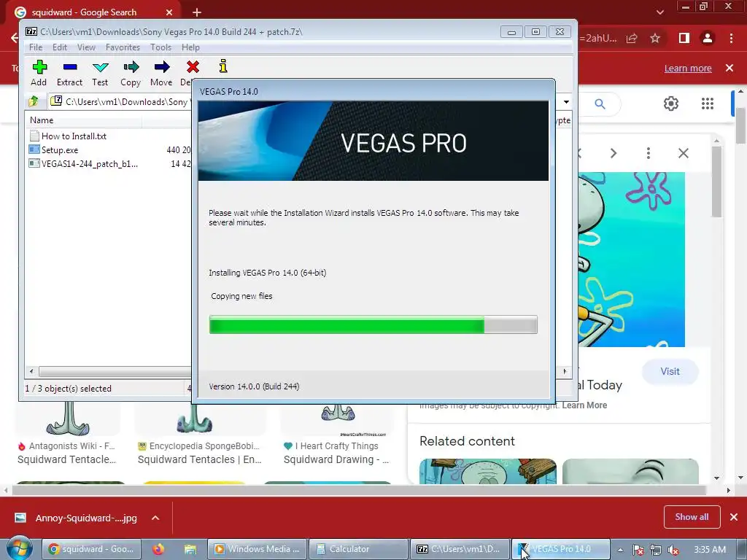This screenshot has height=560, width=747.
Task: Open the Tools menu in 7-Zip
Action: pyautogui.click(x=160, y=47)
